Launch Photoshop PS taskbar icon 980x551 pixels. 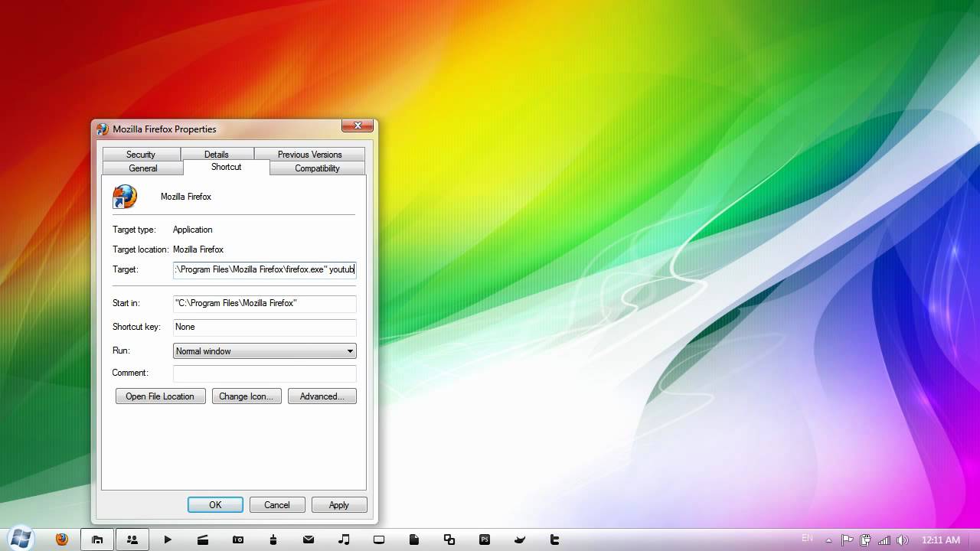click(x=485, y=540)
